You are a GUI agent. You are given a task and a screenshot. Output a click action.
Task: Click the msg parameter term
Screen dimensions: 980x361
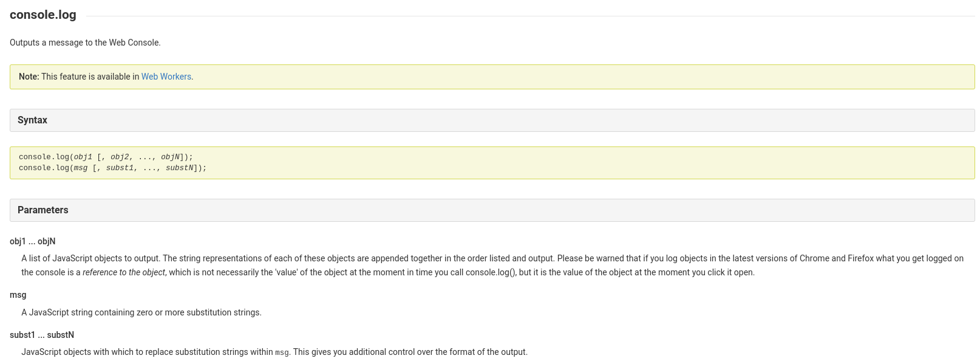18,295
